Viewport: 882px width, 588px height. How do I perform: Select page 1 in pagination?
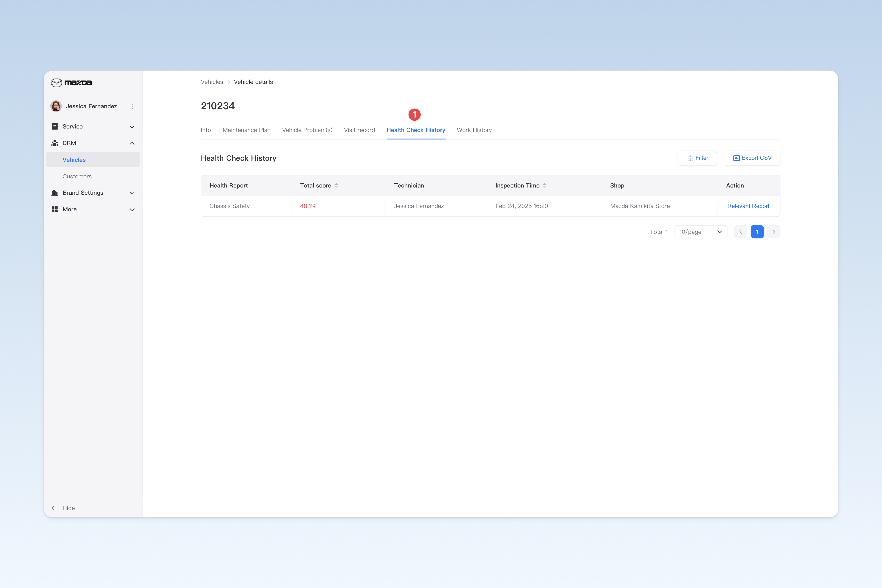(x=757, y=232)
